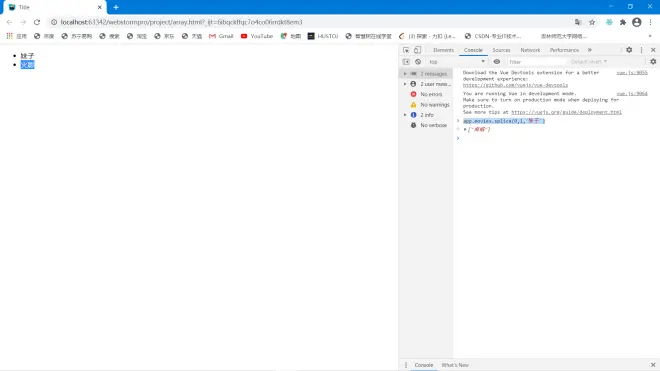Open DevTools settings gear
This screenshot has height=371, width=660.
pos(629,50)
